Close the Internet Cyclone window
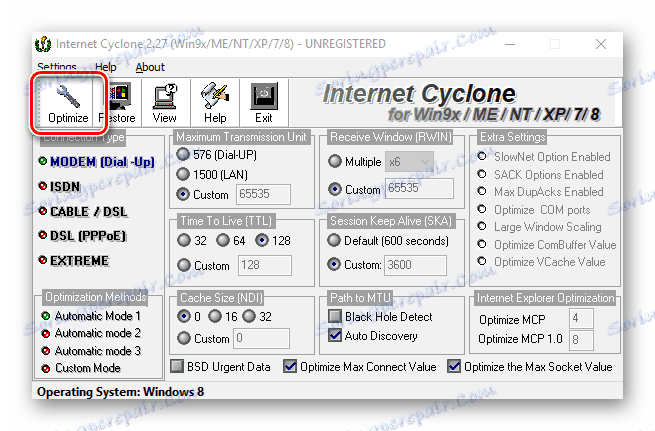This screenshot has height=431, width=655. [601, 44]
